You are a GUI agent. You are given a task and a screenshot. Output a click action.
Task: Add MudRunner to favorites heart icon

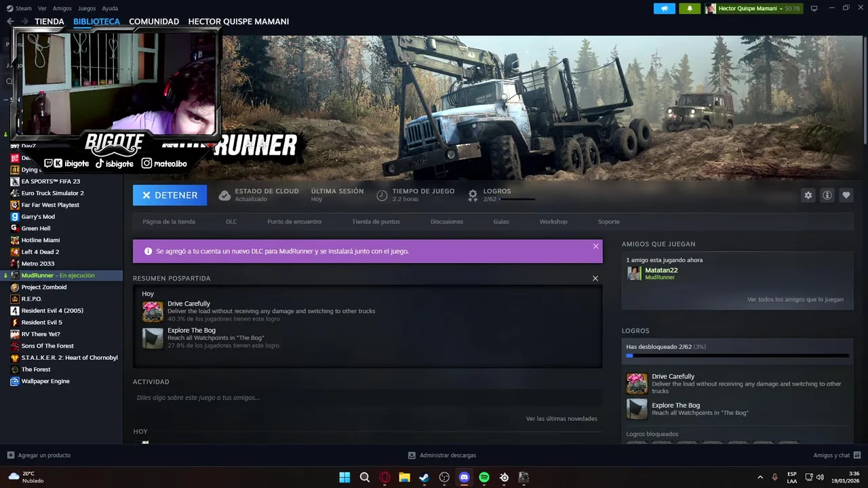tap(846, 195)
